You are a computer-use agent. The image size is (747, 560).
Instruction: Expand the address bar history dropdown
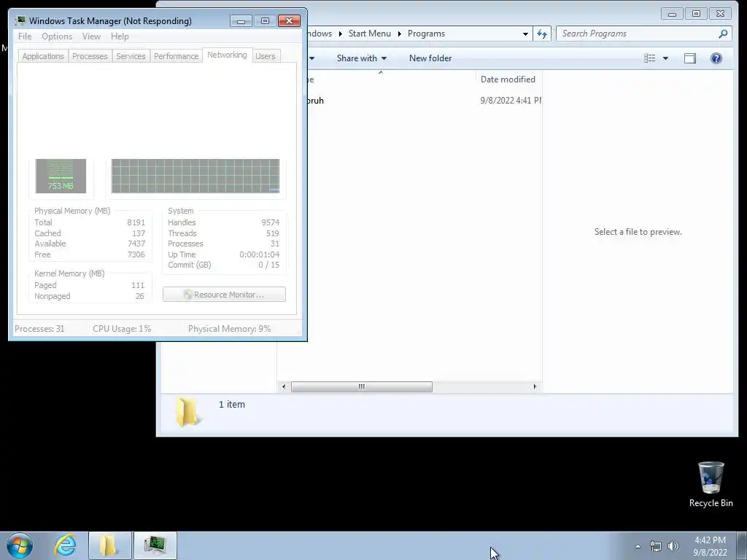(x=525, y=34)
